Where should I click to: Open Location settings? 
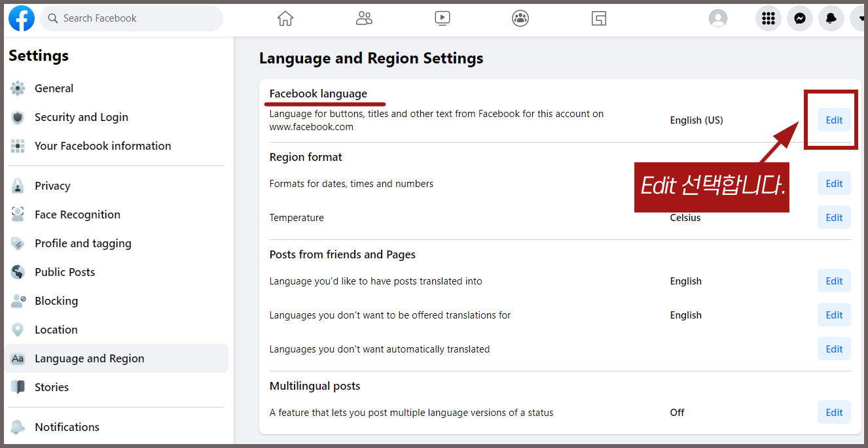pyautogui.click(x=117, y=330)
